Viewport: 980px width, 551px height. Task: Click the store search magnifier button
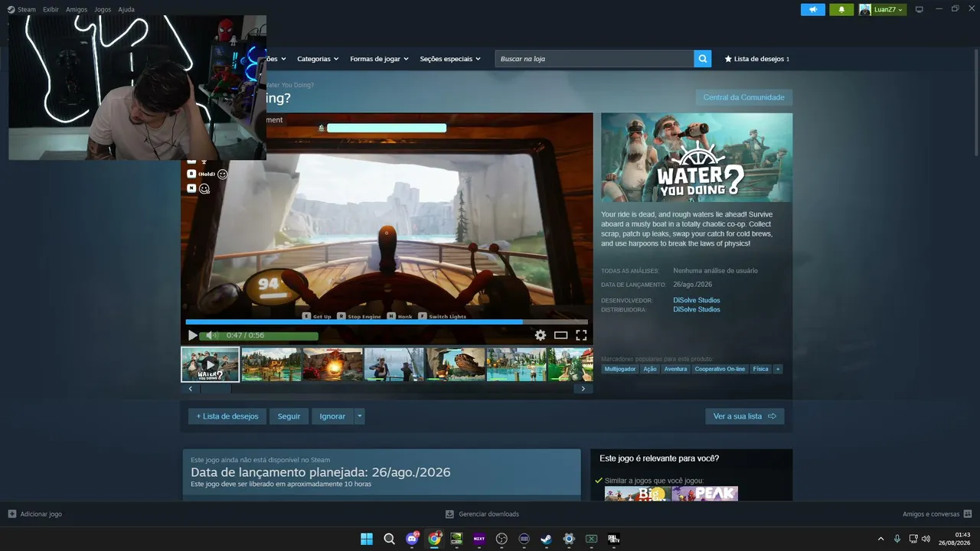(703, 59)
